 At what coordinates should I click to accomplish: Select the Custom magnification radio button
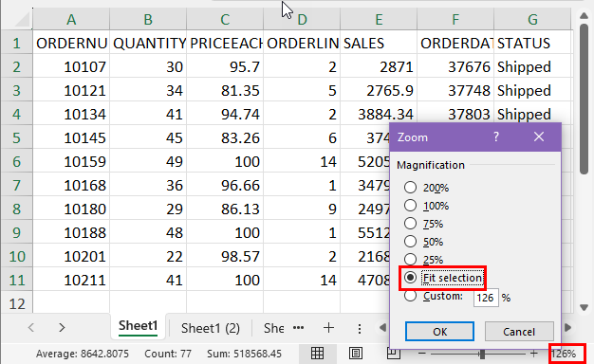tap(410, 296)
